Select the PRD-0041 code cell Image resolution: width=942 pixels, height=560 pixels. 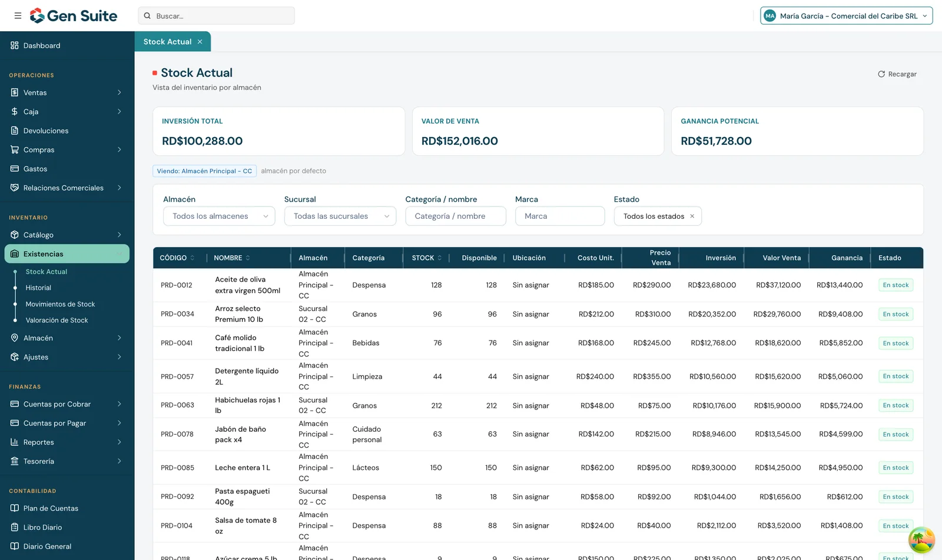pos(177,343)
